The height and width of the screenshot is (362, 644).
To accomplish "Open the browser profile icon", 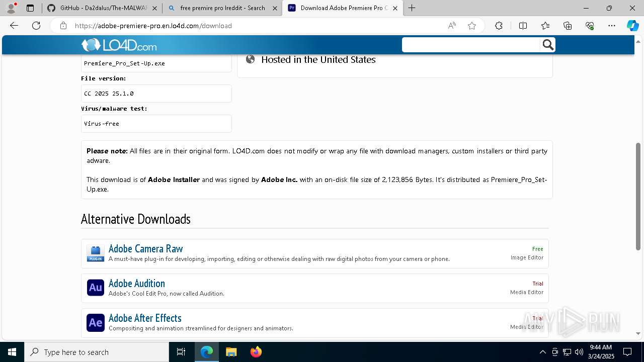I will (11, 8).
